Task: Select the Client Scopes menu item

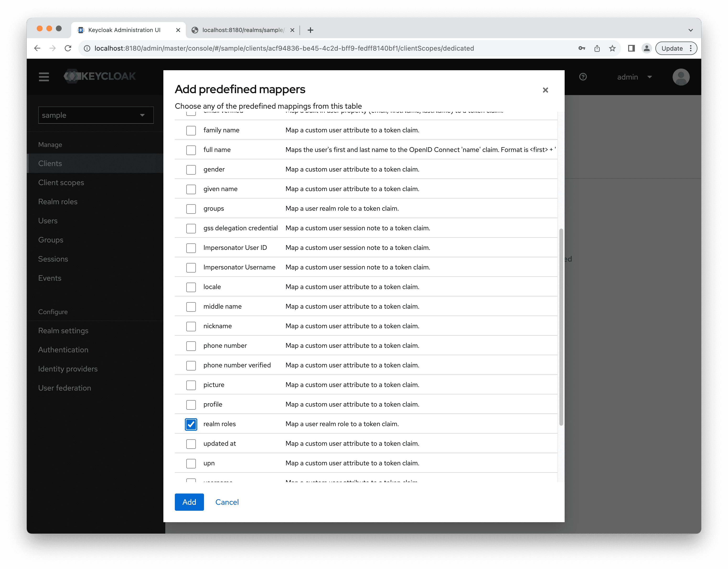Action: click(x=61, y=182)
